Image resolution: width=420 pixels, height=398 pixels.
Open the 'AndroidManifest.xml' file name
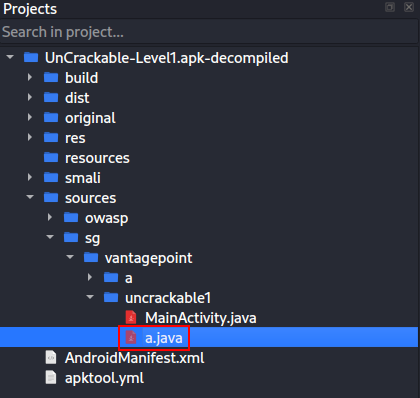135,358
